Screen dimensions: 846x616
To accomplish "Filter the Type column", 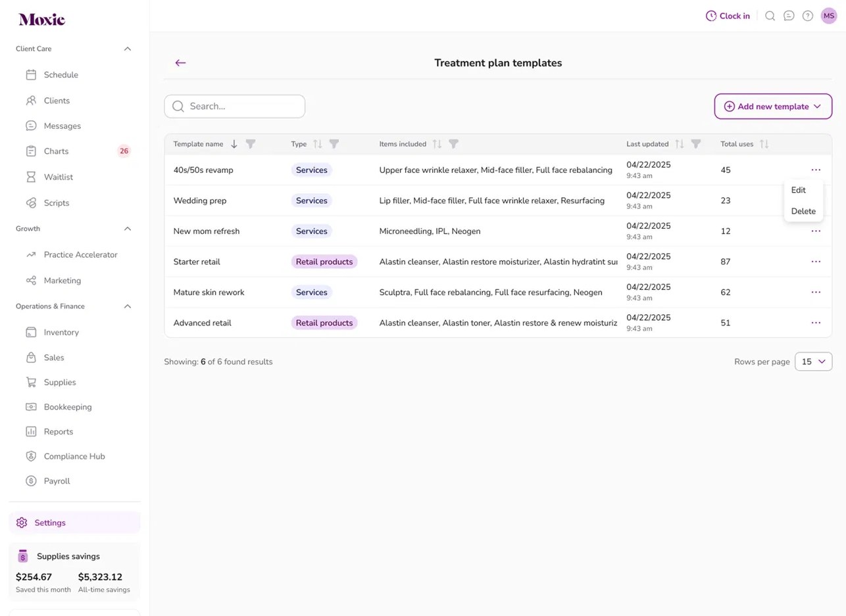I will 334,144.
